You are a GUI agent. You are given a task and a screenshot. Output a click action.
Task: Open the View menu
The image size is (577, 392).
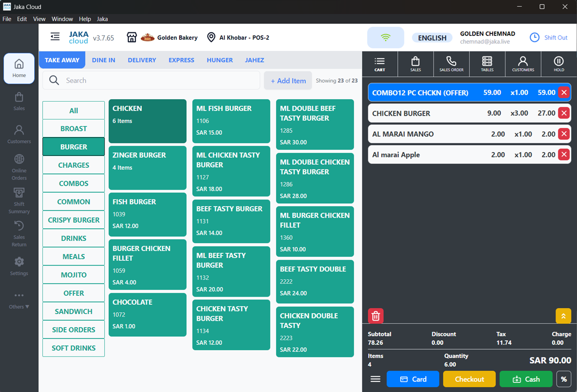39,19
